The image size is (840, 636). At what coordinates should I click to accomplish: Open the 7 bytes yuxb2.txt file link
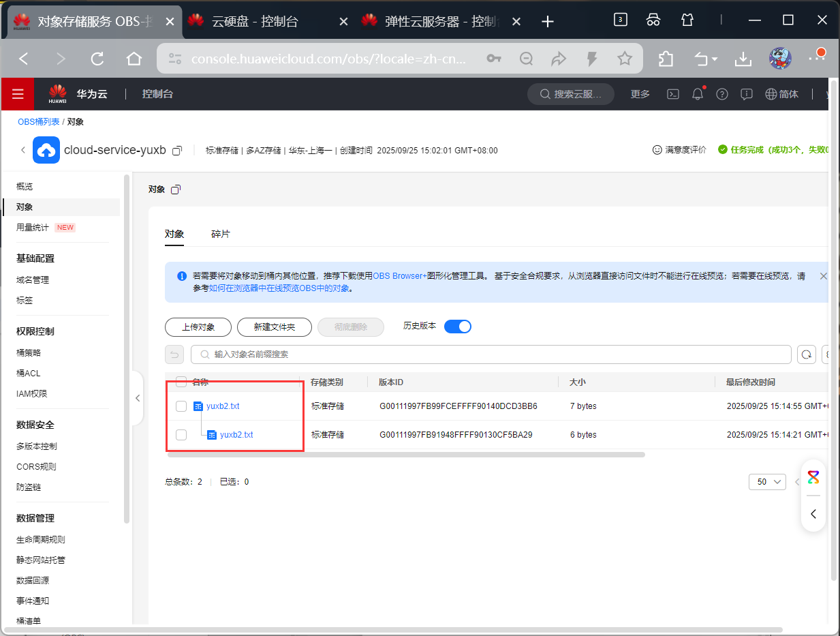[x=223, y=406]
